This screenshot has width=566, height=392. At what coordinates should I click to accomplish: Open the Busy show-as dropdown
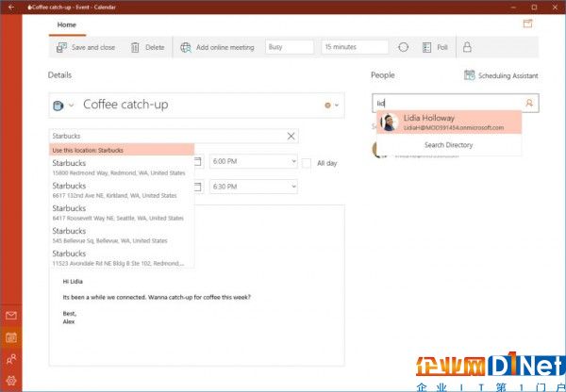click(290, 47)
